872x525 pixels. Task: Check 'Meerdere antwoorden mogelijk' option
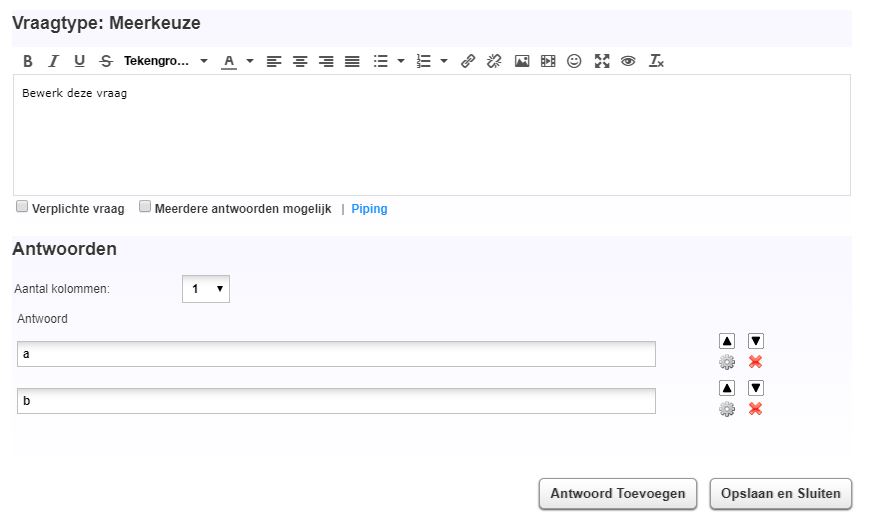[x=145, y=207]
